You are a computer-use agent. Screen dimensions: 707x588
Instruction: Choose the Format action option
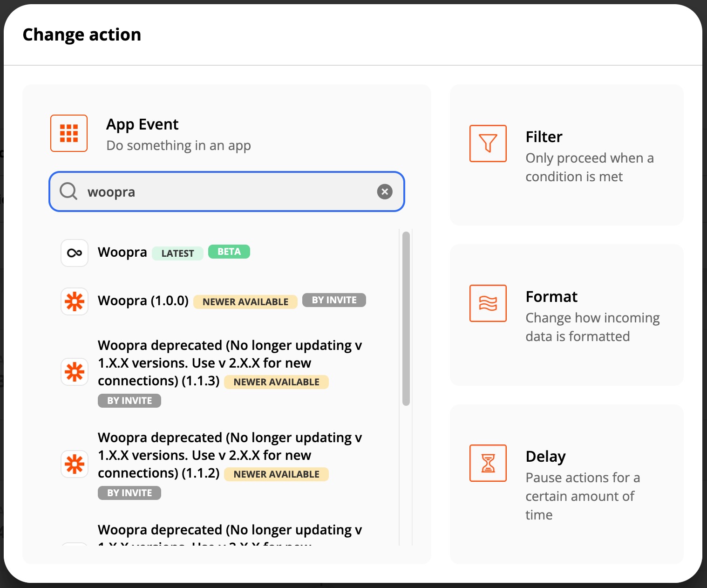[x=566, y=315]
